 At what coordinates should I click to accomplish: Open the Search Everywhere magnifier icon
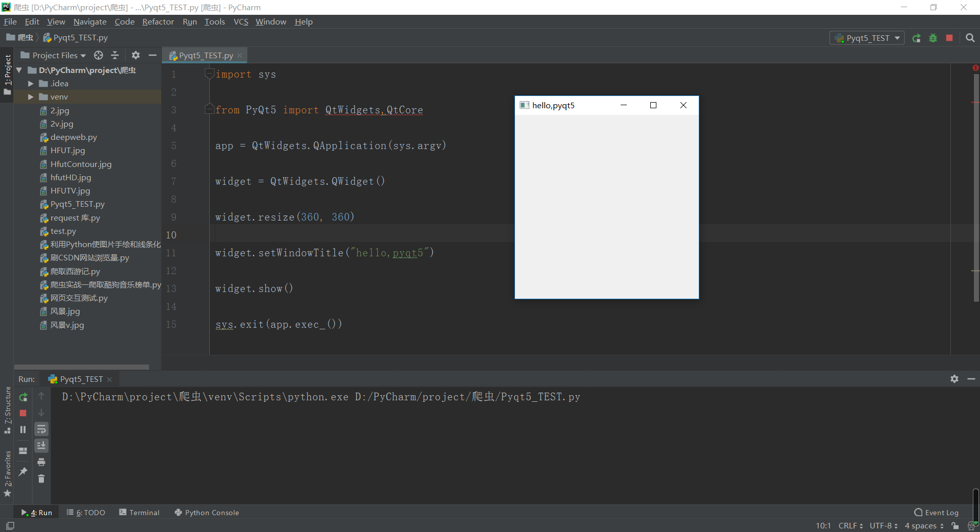(x=970, y=37)
